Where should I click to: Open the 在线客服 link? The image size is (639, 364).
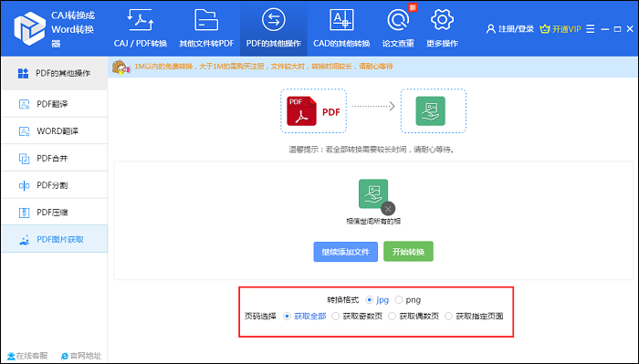click(27, 356)
